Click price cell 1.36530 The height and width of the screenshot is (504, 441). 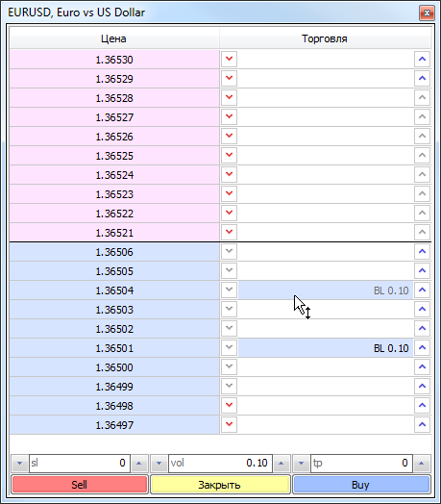(x=114, y=59)
